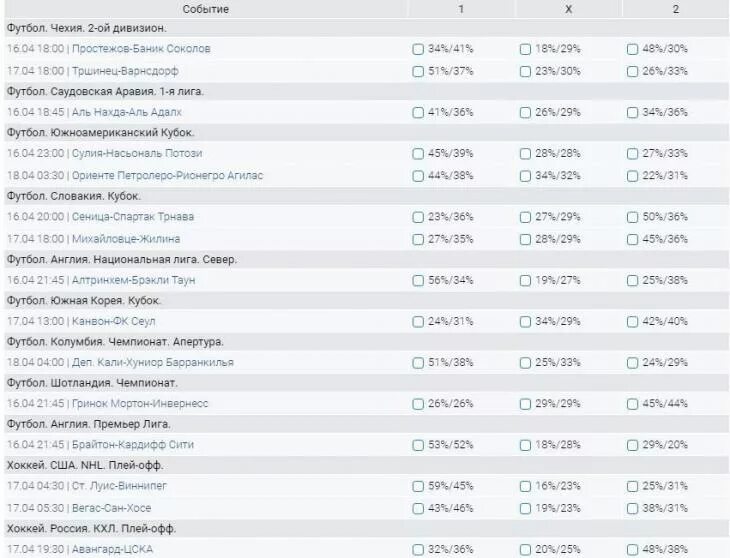Tick away win checkbox for Авангард-ЦСКА
This screenshot has height=558, width=730.
[632, 549]
